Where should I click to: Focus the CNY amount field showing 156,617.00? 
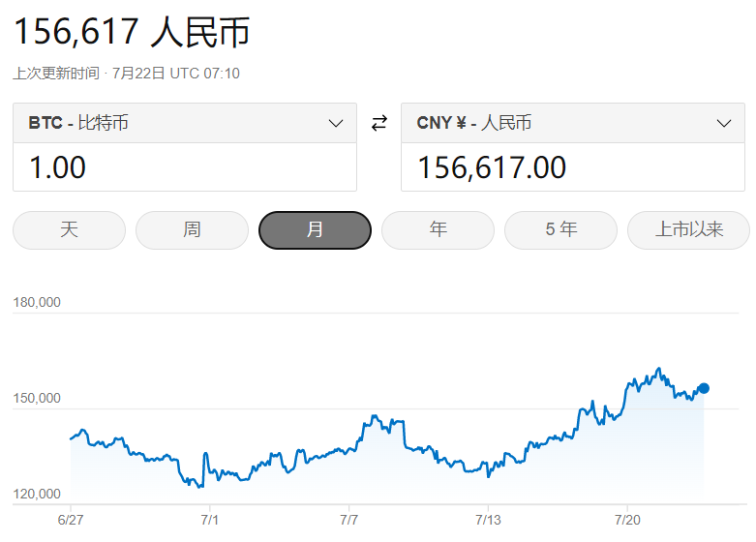coord(573,167)
